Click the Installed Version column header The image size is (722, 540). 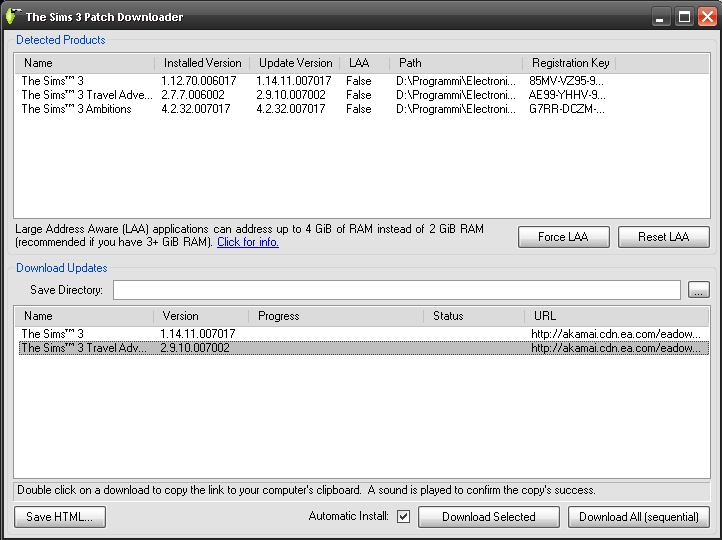(x=202, y=63)
